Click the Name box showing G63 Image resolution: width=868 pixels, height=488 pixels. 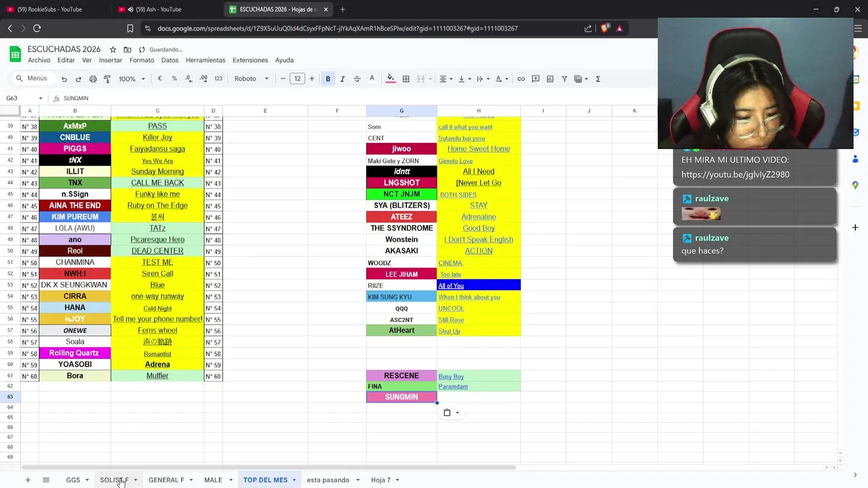pos(23,98)
